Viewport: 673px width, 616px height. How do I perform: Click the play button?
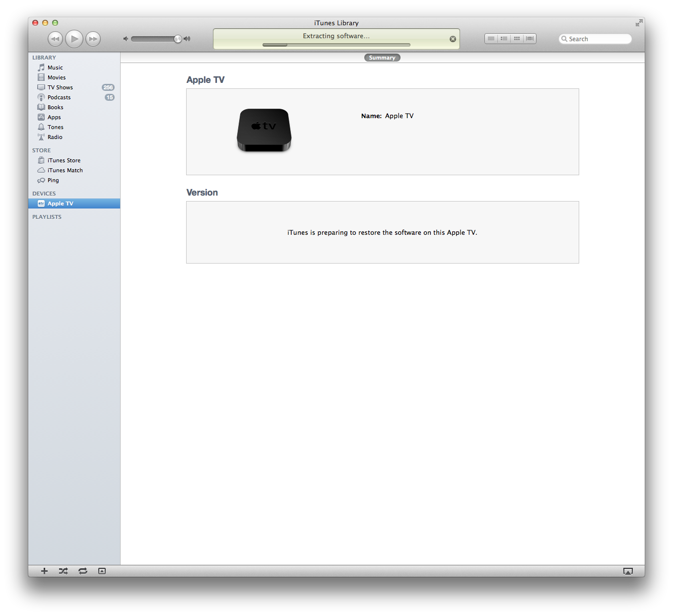[74, 39]
